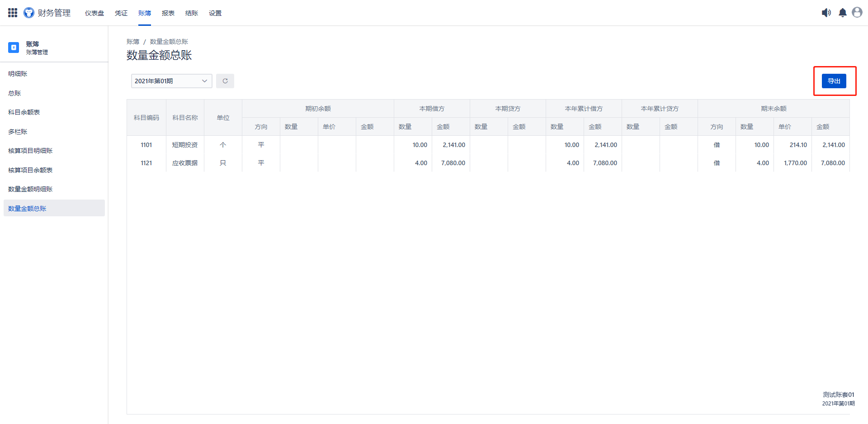Viewport: 868px width, 424px height.
Task: Go to 设置 in top navigation
Action: pyautogui.click(x=215, y=13)
